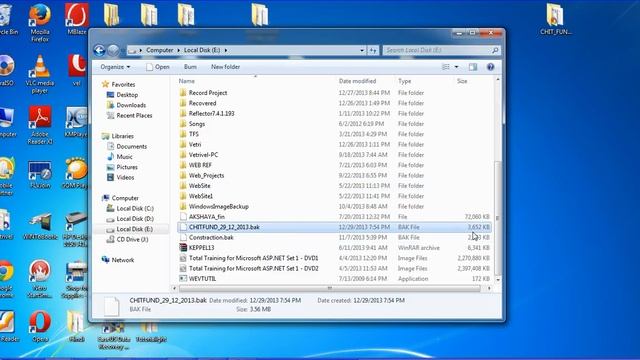
Task: Sort by the Type column header
Action: 424,81
